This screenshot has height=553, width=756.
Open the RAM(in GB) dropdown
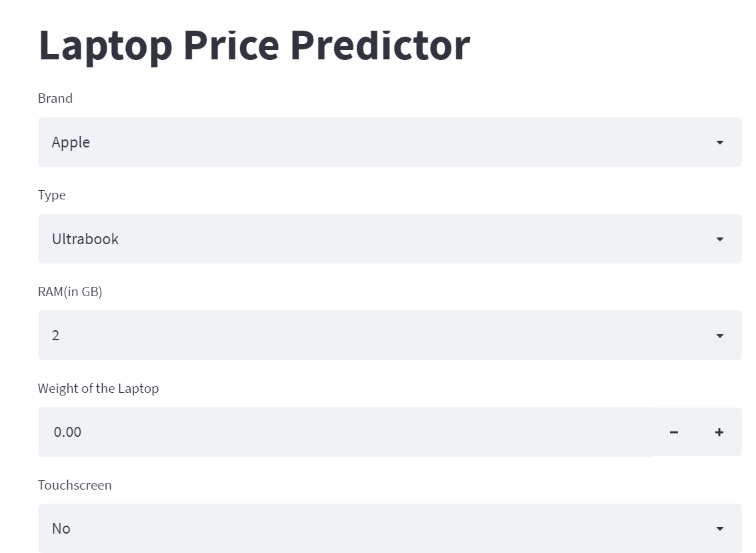tap(390, 335)
